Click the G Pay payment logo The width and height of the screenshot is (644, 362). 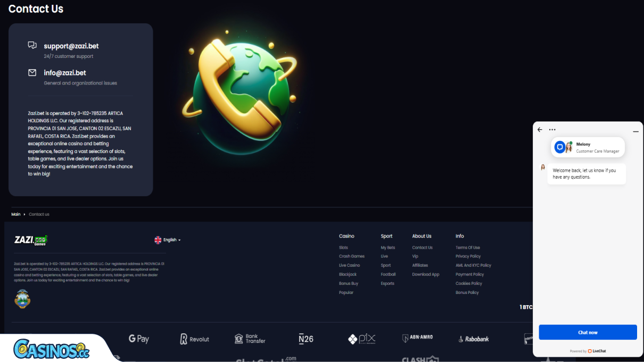[139, 339]
